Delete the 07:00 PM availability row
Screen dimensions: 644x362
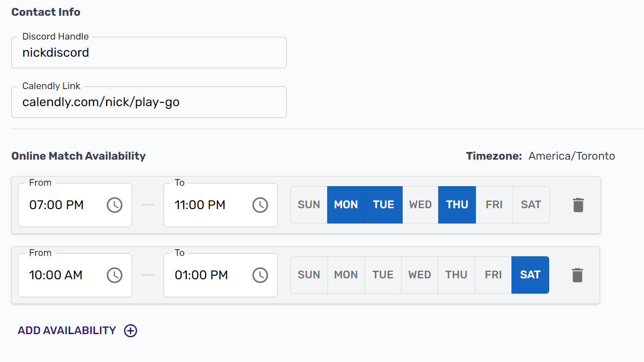click(578, 205)
